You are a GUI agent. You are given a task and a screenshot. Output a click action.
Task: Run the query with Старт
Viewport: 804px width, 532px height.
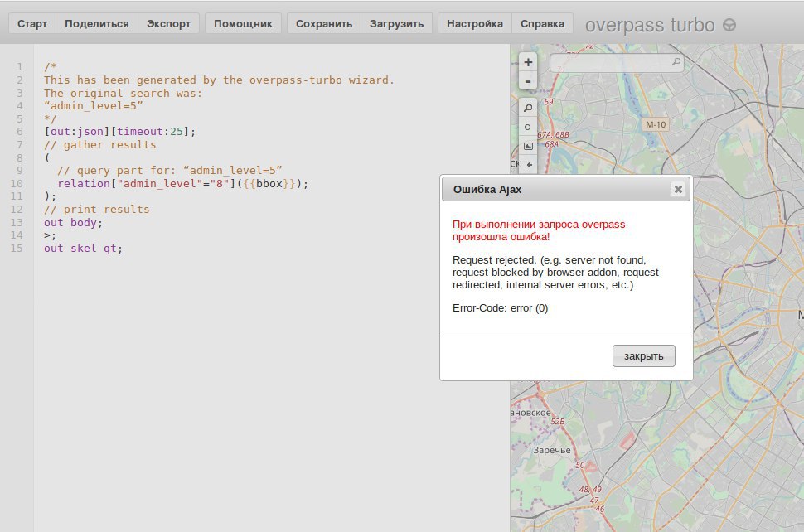32,23
